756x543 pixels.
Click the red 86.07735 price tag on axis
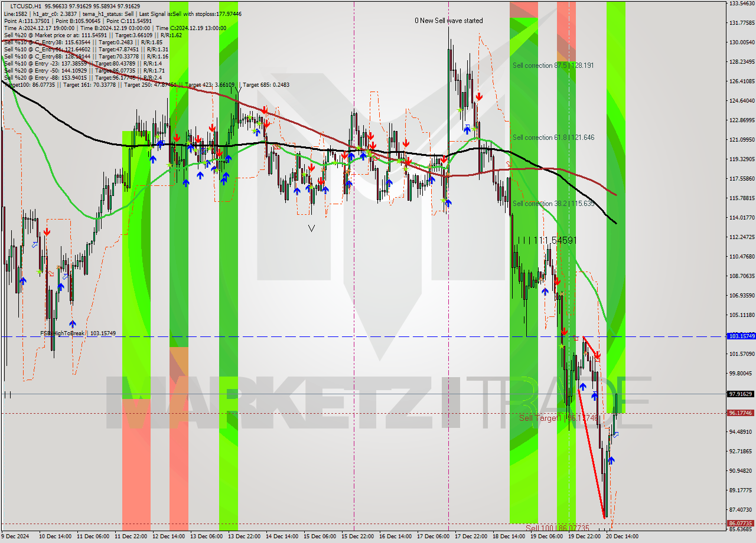741,523
